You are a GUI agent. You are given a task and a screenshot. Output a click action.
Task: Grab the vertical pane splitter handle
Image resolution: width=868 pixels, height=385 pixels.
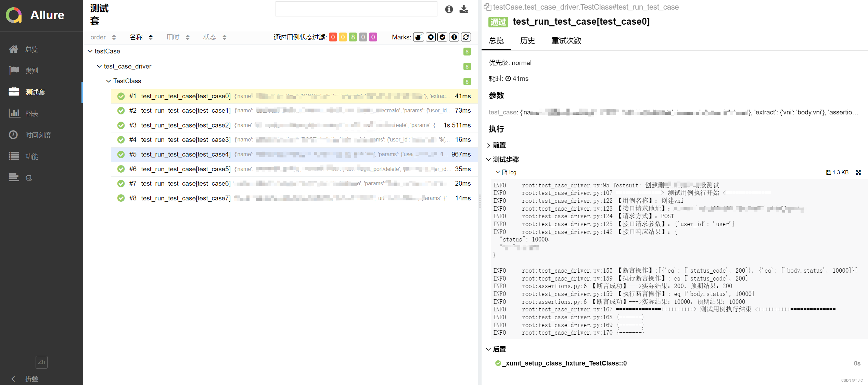(x=480, y=201)
